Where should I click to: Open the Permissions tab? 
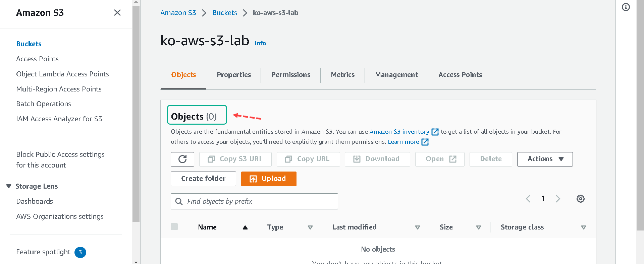pos(291,75)
